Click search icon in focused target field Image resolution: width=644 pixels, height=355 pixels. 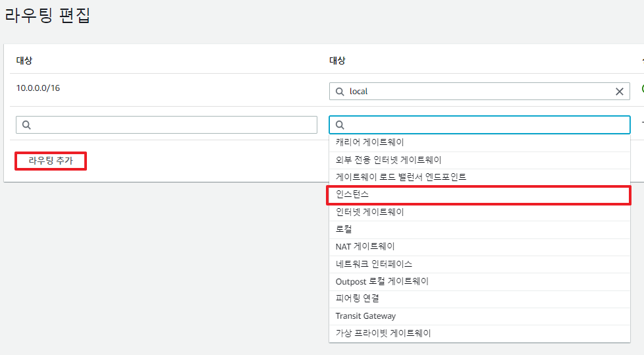click(x=340, y=125)
